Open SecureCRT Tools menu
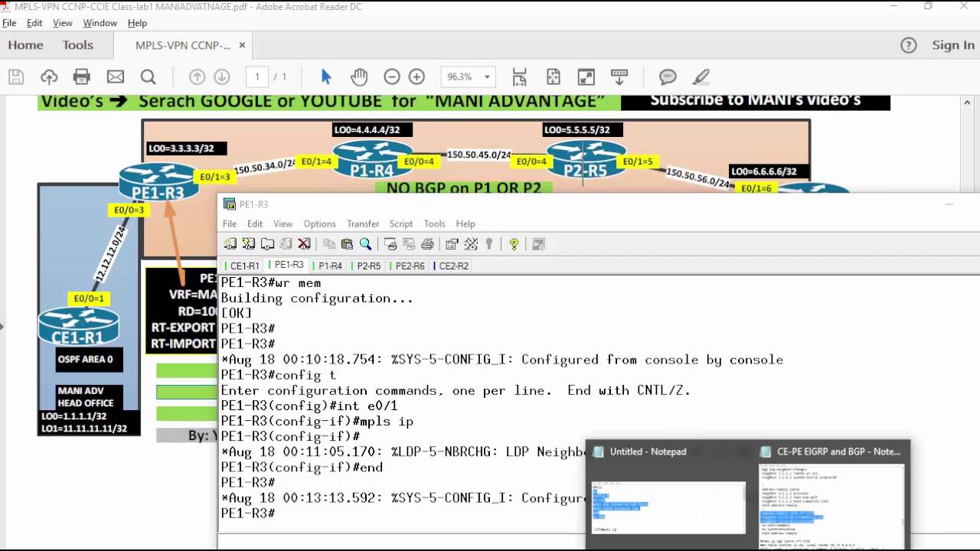 click(x=434, y=223)
